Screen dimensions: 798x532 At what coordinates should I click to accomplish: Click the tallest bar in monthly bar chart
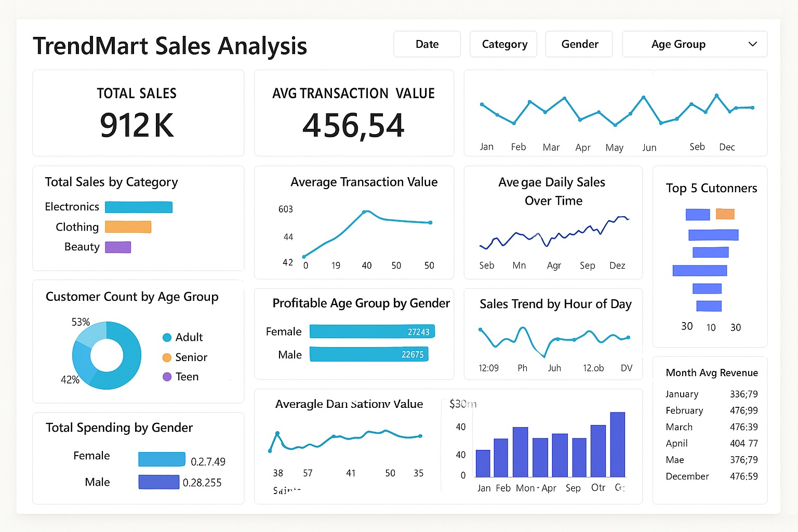pos(617,444)
